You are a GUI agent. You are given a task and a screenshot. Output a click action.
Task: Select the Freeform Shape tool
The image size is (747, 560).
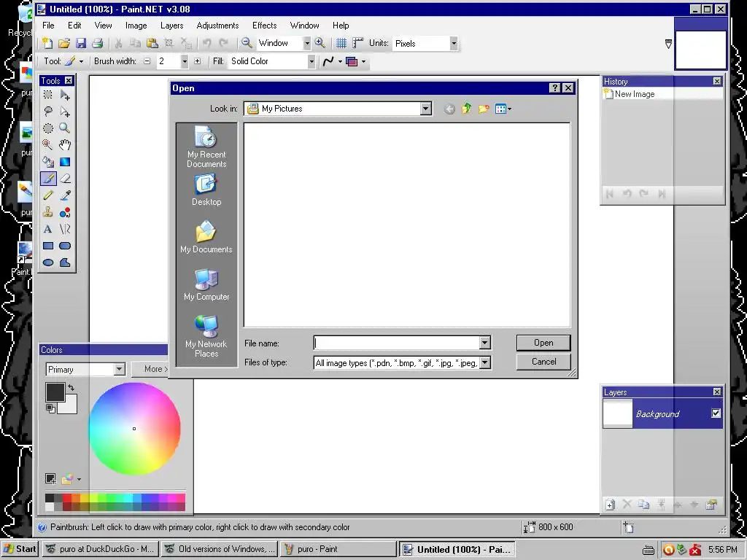[x=65, y=262]
